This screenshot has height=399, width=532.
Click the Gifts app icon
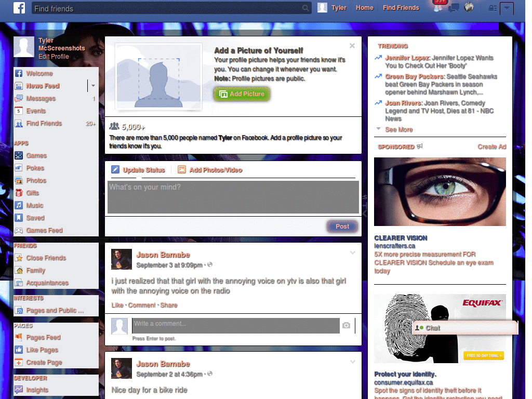(x=19, y=193)
